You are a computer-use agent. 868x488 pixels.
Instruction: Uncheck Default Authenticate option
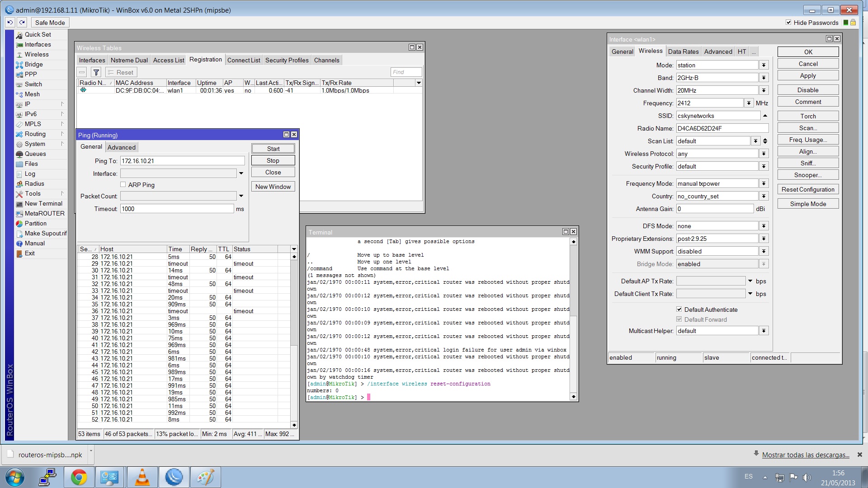[679, 310]
